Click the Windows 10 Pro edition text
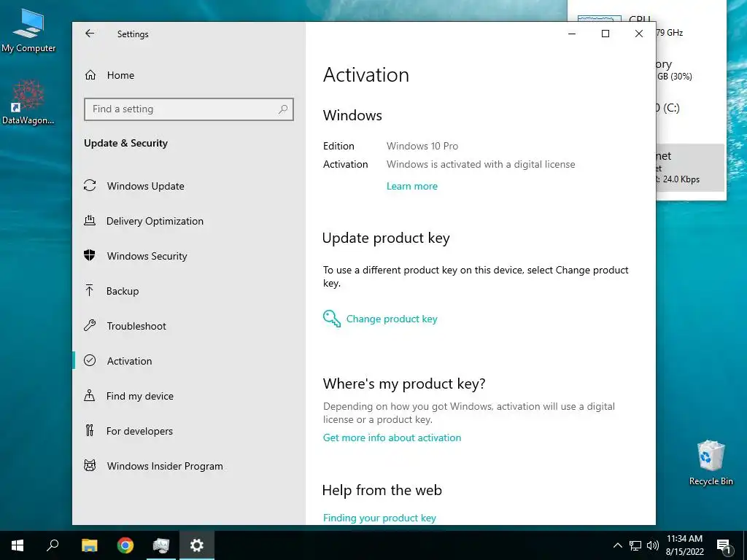 pos(422,146)
